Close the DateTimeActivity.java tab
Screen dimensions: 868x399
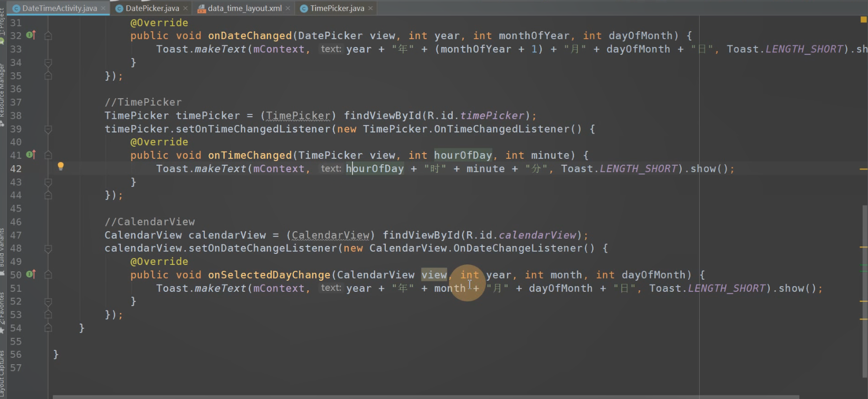(x=103, y=8)
